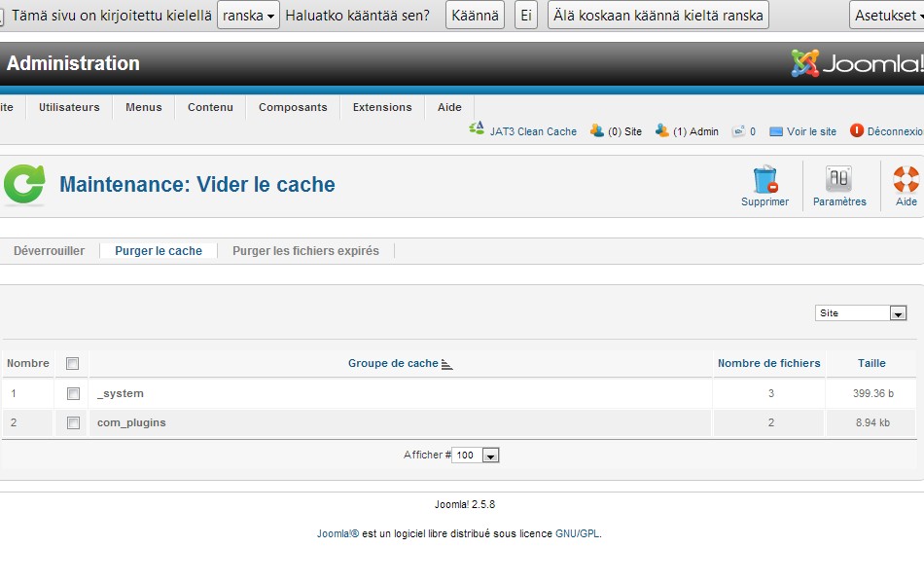Open the Paramètres toolbar icon
This screenshot has width=924, height=584.
838,180
